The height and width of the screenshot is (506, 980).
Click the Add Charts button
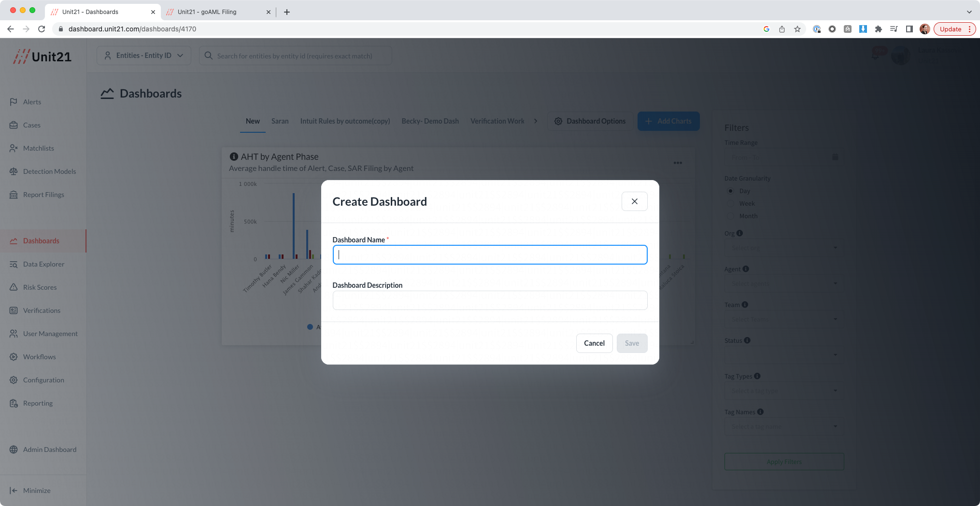[x=668, y=121]
